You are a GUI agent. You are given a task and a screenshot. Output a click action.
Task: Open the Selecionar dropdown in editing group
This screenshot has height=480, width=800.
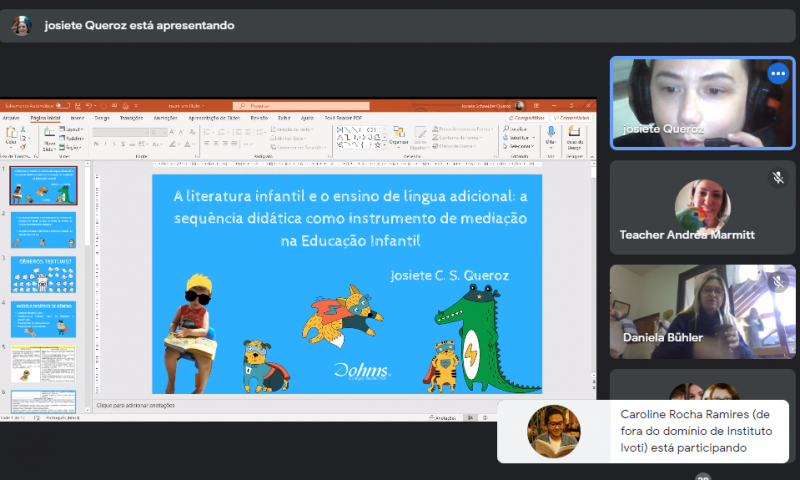[518, 146]
